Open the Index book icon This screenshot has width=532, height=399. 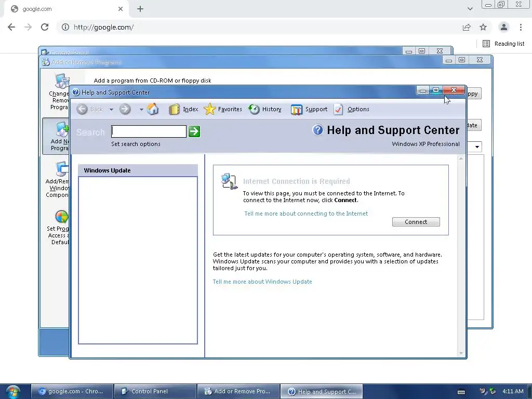click(x=174, y=109)
